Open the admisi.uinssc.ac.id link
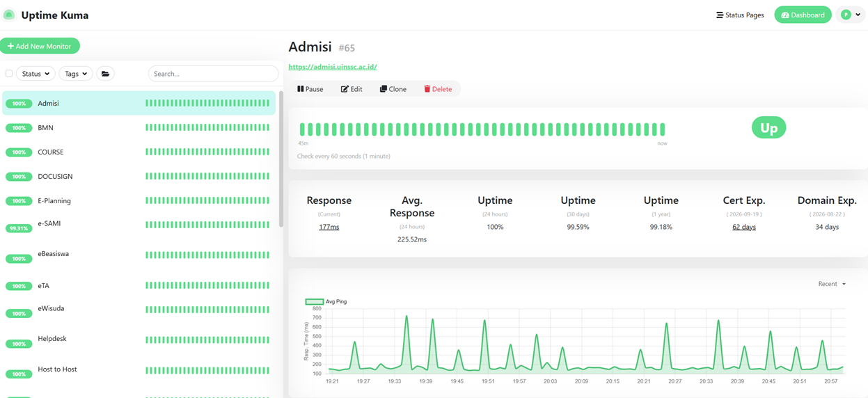 coord(333,67)
